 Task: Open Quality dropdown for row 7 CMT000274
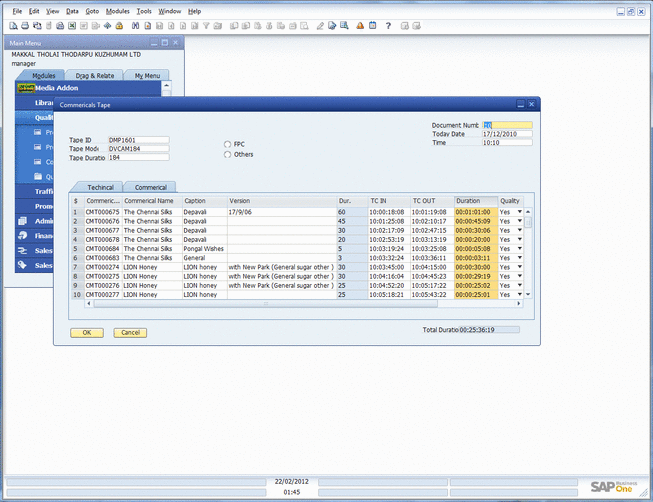coord(519,267)
